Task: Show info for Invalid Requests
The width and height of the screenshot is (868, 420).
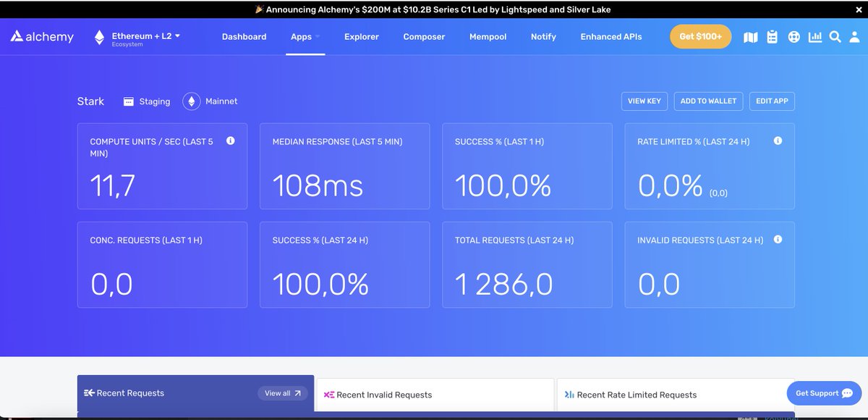Action: pos(778,239)
